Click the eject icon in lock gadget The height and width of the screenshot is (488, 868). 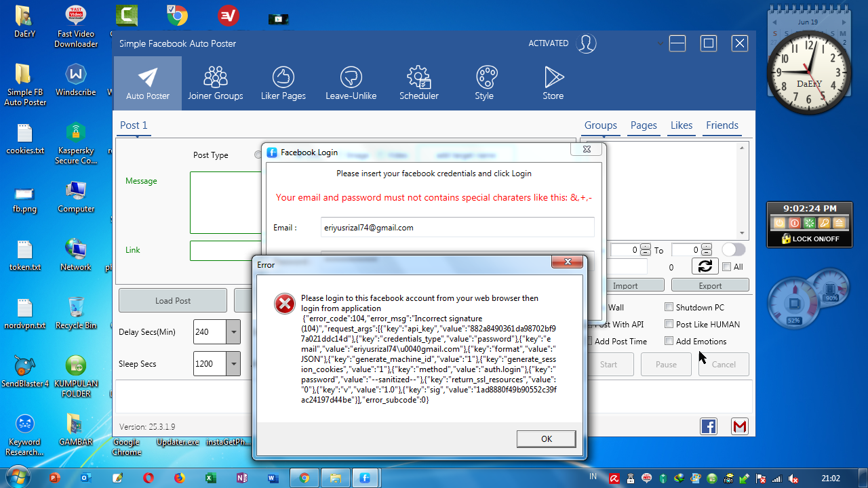pyautogui.click(x=839, y=222)
